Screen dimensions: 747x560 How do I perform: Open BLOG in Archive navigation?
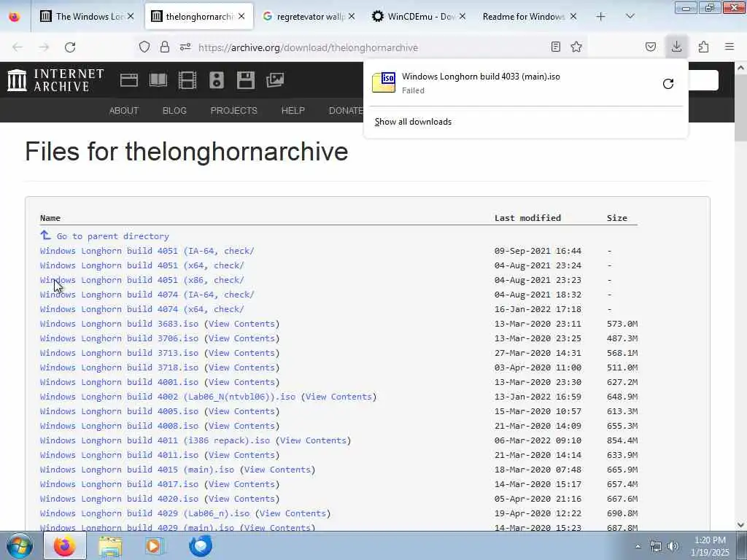(x=174, y=111)
